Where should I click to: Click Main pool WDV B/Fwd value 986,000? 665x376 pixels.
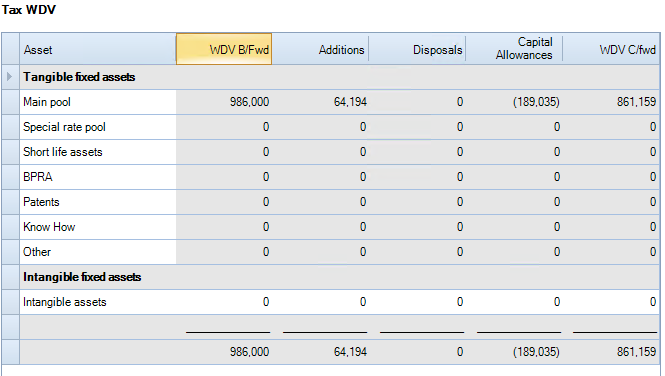249,102
